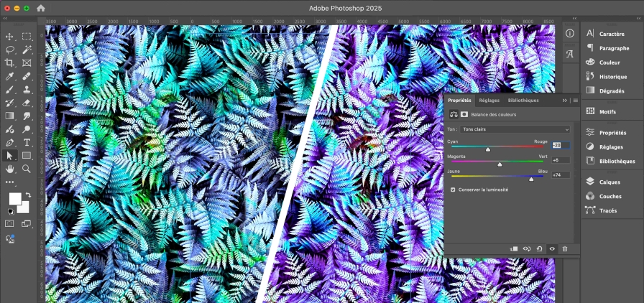Select the Adjustment Brush tool
This screenshot has height=303, width=644.
point(9,129)
